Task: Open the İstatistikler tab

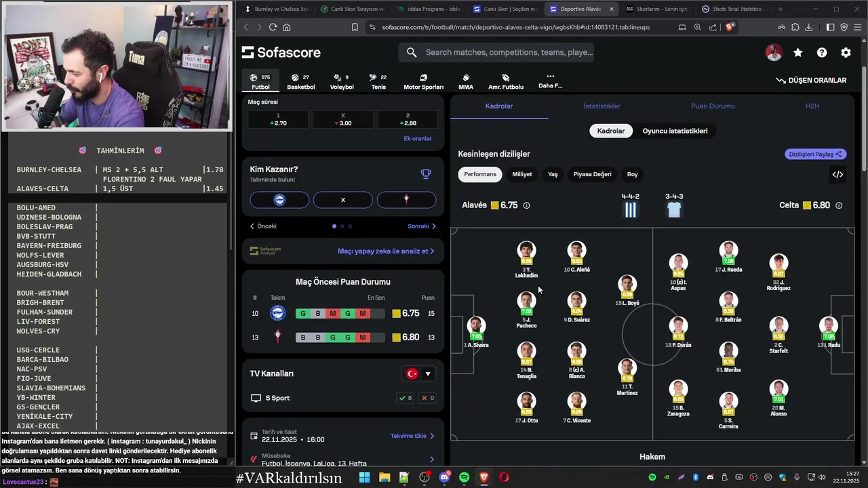Action: click(x=601, y=106)
